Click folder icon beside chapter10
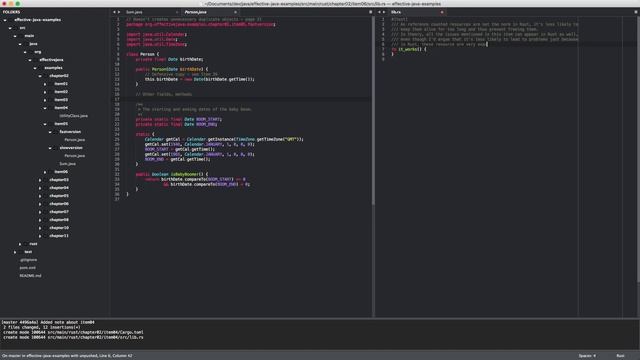 (x=46, y=228)
